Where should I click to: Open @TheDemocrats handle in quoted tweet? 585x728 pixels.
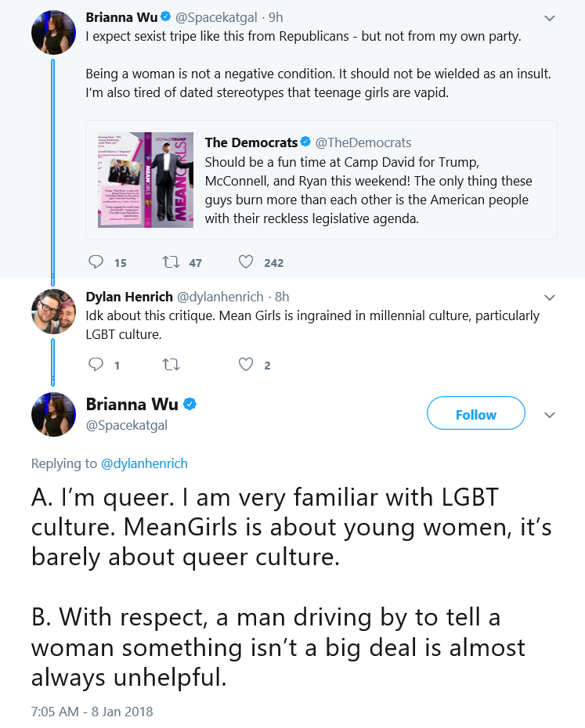coord(363,142)
